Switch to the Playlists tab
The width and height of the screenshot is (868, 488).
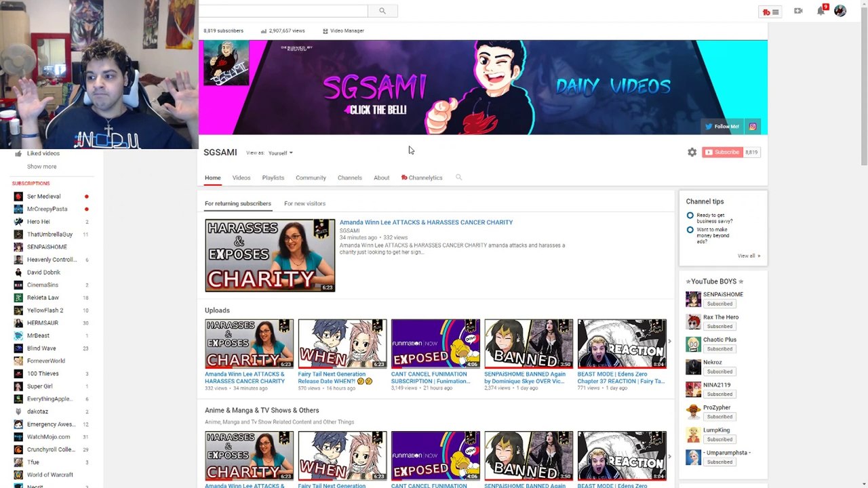pos(273,178)
